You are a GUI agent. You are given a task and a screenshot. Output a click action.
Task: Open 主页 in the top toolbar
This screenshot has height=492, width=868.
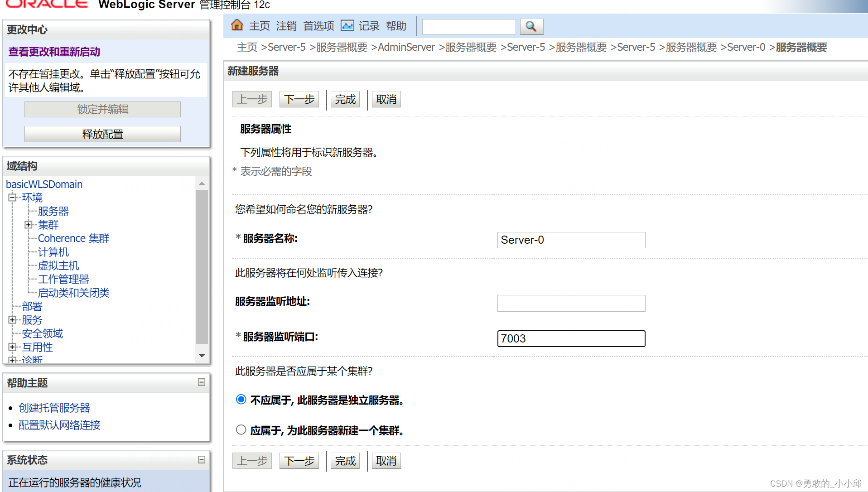pos(260,26)
